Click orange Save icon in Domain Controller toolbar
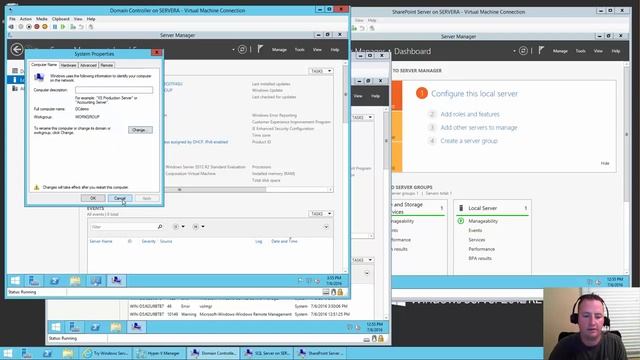 coord(44,27)
